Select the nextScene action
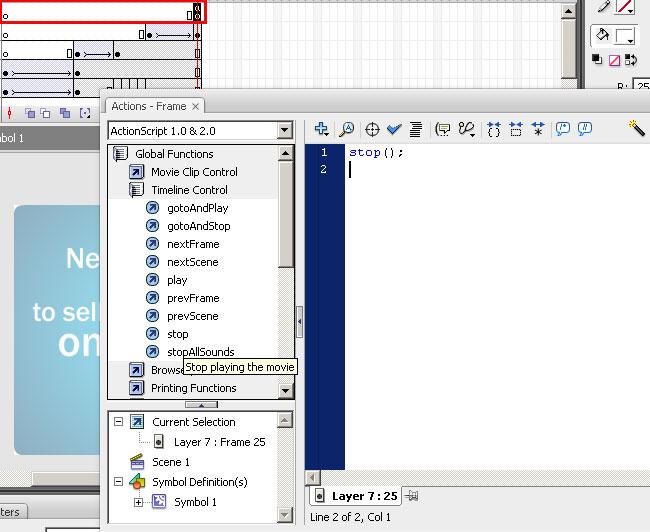Screen dimensions: 650x532 tap(193, 262)
